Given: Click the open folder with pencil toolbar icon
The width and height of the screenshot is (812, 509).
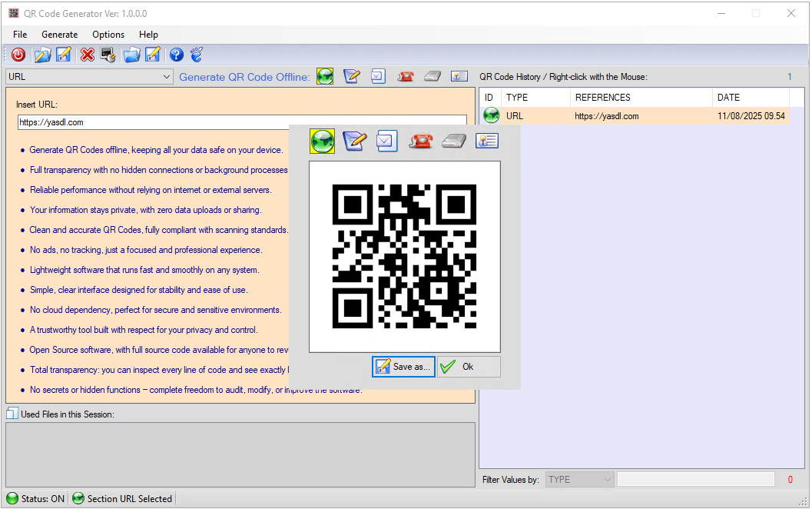Looking at the screenshot, I should [x=42, y=55].
